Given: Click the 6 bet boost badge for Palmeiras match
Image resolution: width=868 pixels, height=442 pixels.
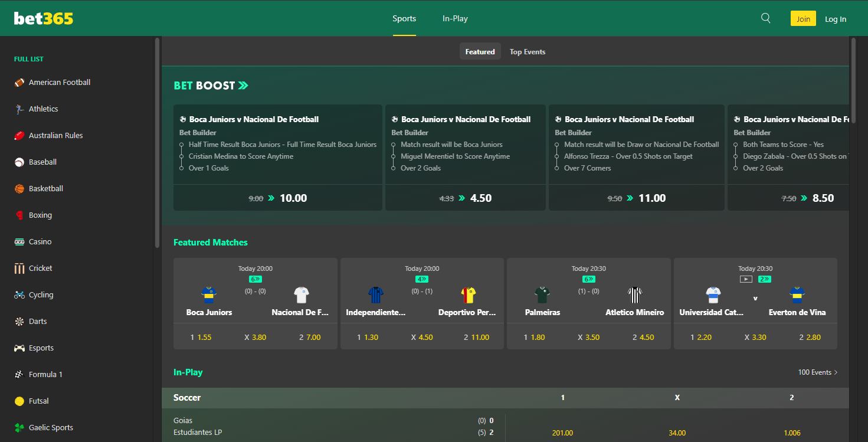Looking at the screenshot, I should pyautogui.click(x=588, y=279).
